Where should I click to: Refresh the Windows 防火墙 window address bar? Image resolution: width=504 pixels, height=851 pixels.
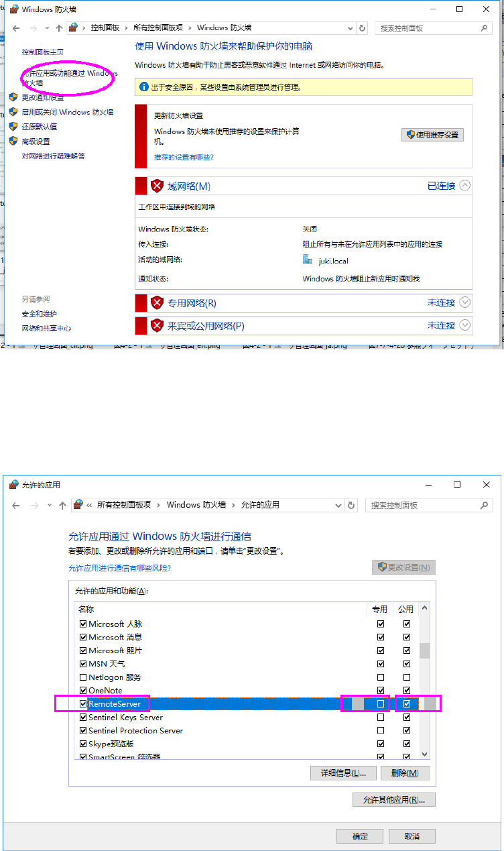point(363,28)
